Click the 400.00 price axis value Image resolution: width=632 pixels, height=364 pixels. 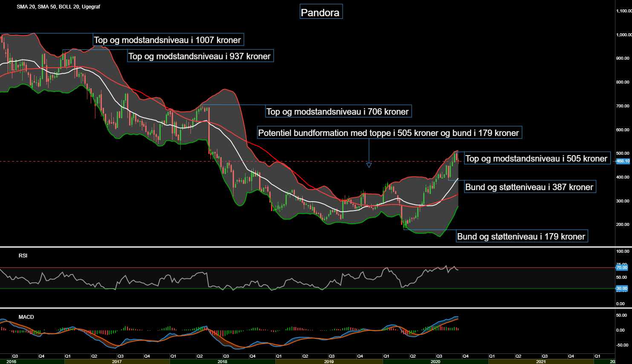pos(623,177)
